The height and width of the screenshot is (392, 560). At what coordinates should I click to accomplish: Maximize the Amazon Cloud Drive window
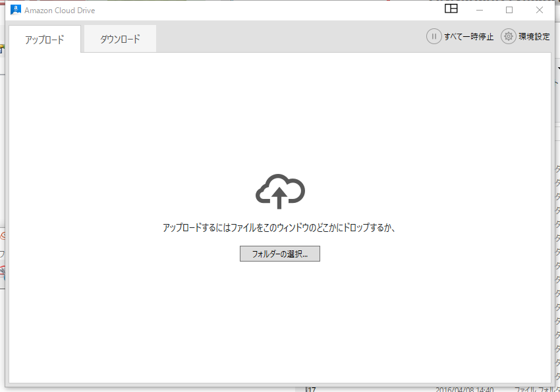click(x=509, y=10)
